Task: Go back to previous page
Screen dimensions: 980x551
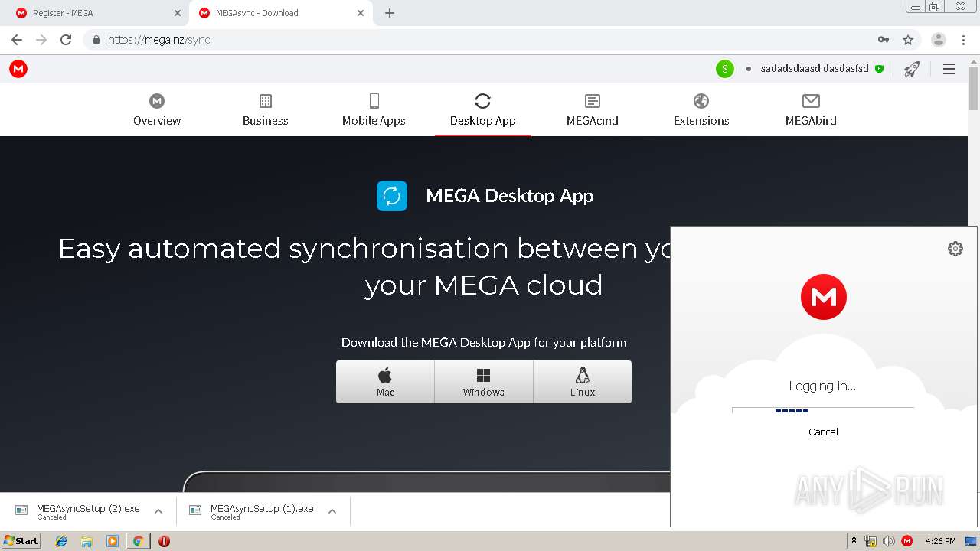Action: pos(17,40)
